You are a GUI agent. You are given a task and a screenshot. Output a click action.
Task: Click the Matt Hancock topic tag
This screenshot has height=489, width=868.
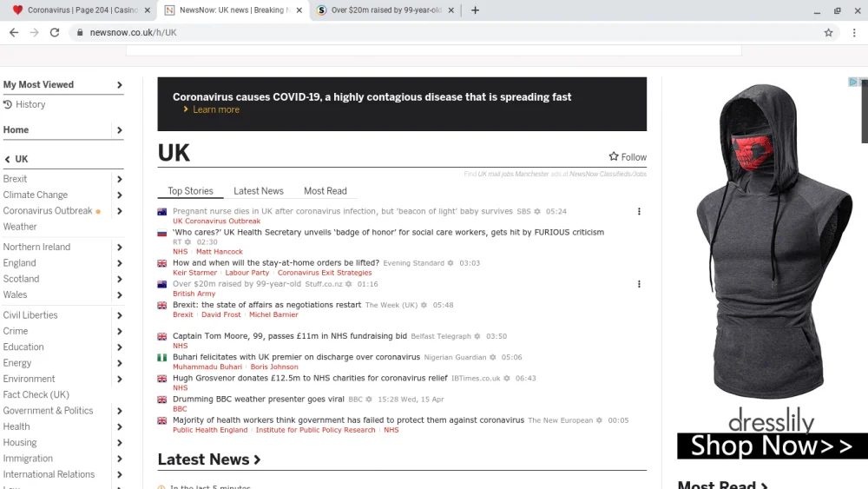coord(220,251)
